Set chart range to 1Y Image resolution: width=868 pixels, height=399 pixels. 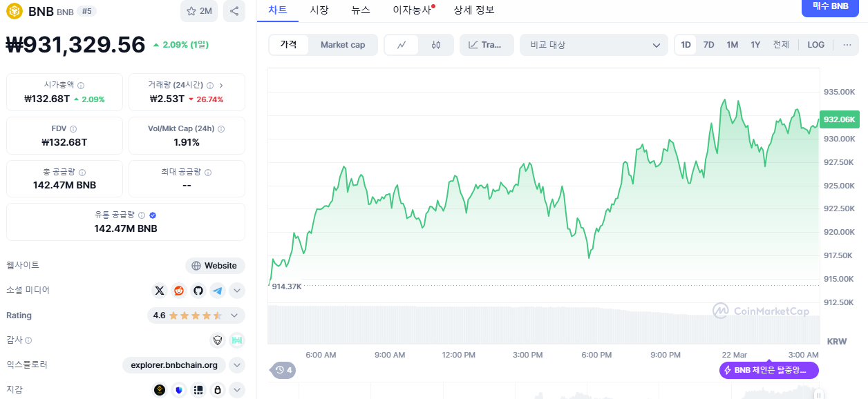click(x=755, y=45)
